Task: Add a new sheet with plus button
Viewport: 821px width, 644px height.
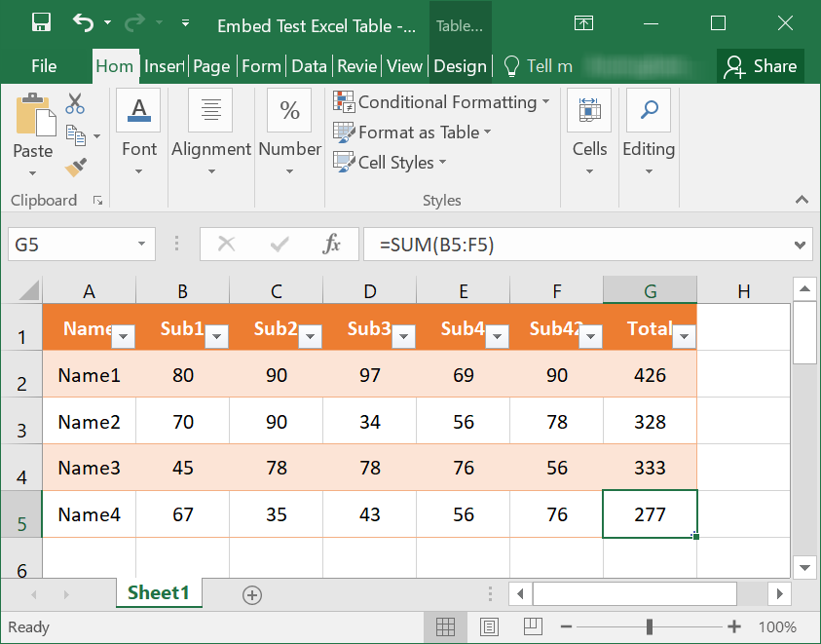Action: point(251,592)
